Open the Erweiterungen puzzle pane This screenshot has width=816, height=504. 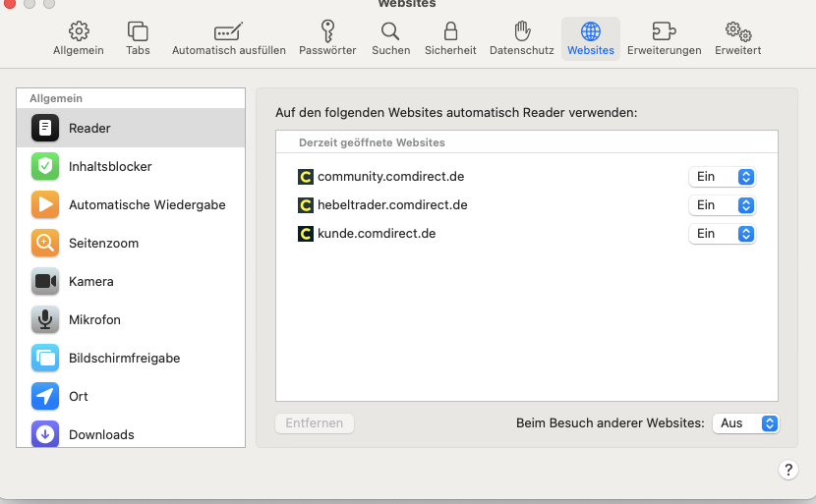(x=664, y=39)
